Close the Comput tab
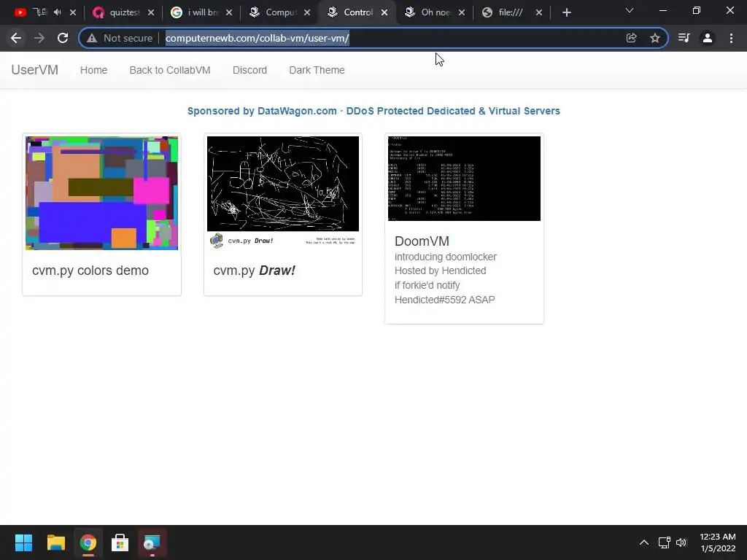 click(307, 12)
